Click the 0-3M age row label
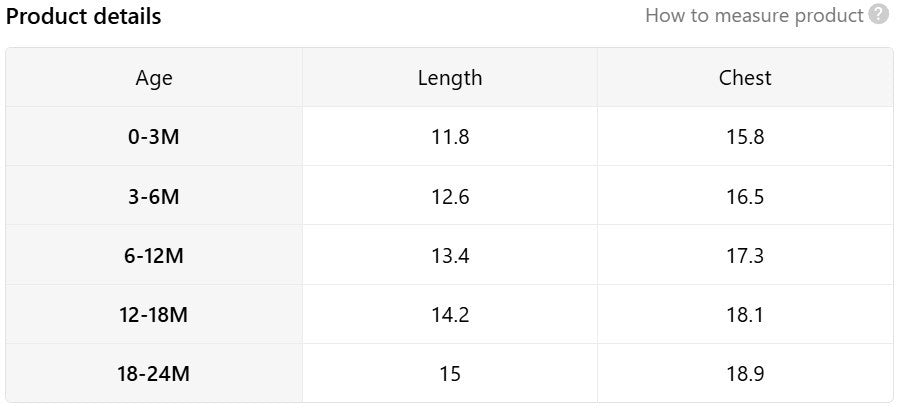The height and width of the screenshot is (414, 897). (x=154, y=137)
